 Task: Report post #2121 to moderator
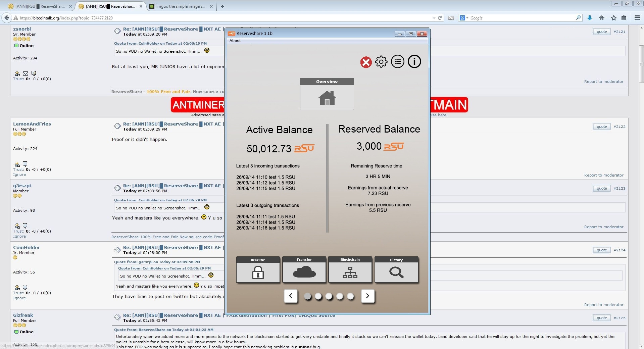(604, 82)
